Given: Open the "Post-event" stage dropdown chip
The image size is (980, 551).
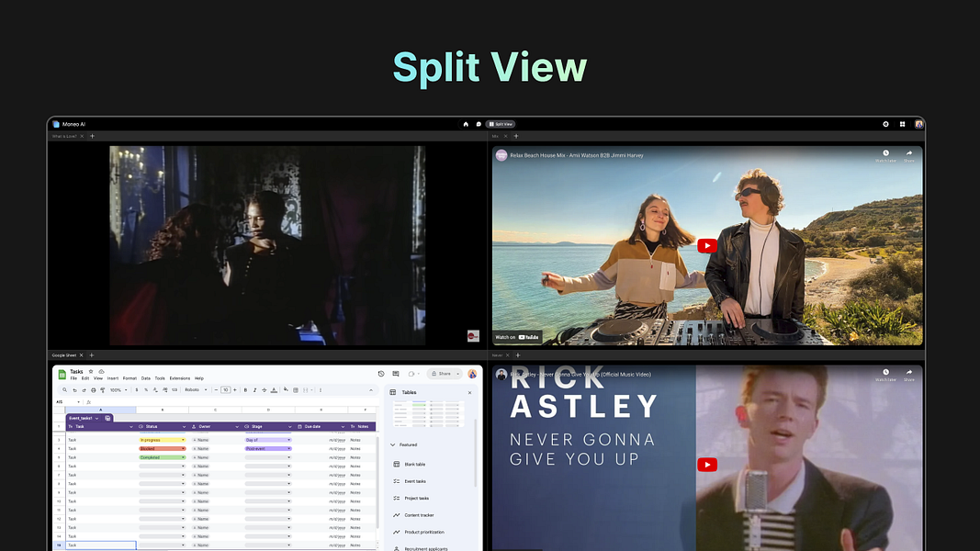Looking at the screenshot, I should coord(268,448).
